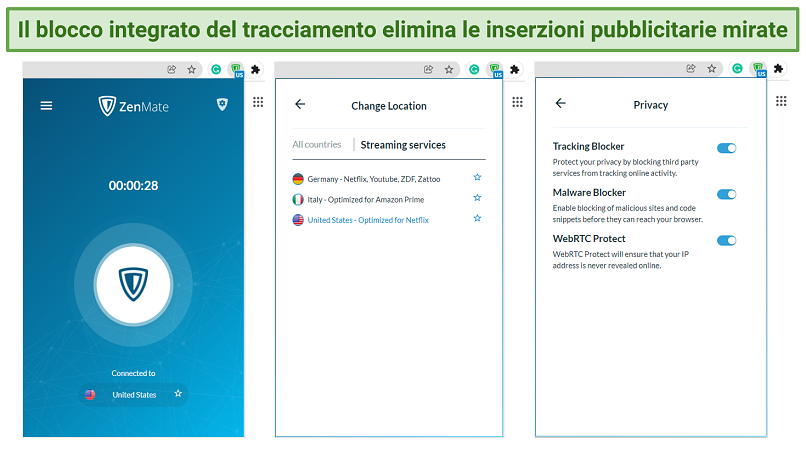Click the US flag in streaming list
The height and width of the screenshot is (449, 806).
[298, 220]
